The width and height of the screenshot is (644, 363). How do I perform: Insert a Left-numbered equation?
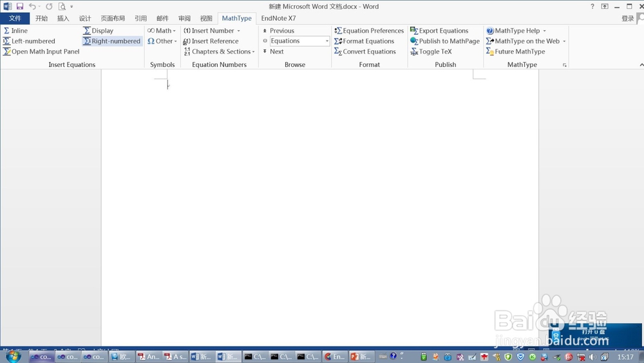pyautogui.click(x=29, y=41)
